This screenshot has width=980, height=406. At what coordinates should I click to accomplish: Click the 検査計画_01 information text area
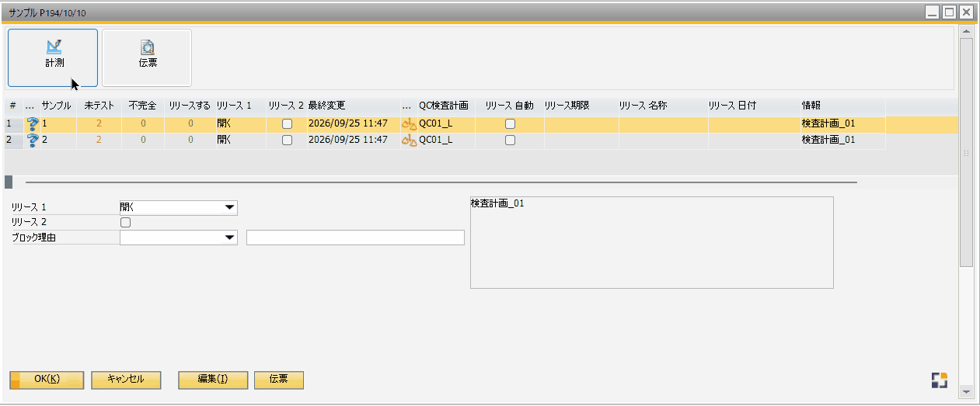pos(652,242)
